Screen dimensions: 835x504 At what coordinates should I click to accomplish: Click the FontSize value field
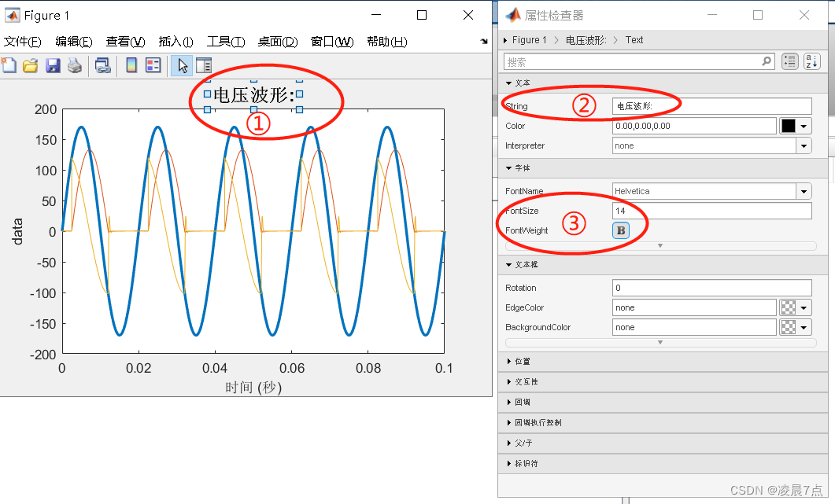(x=712, y=211)
